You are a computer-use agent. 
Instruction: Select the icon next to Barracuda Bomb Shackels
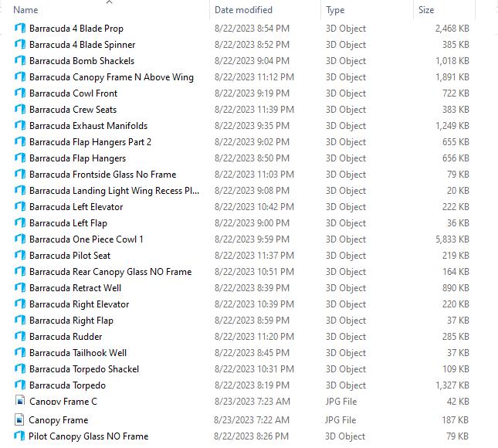(x=20, y=61)
